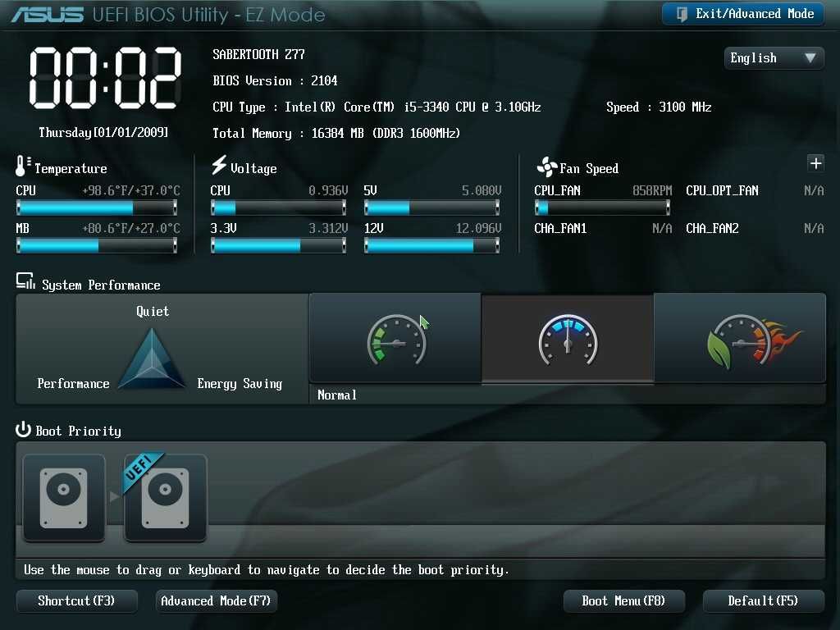Image resolution: width=840 pixels, height=630 pixels.
Task: Select first hard drive boot device
Action: (x=64, y=498)
